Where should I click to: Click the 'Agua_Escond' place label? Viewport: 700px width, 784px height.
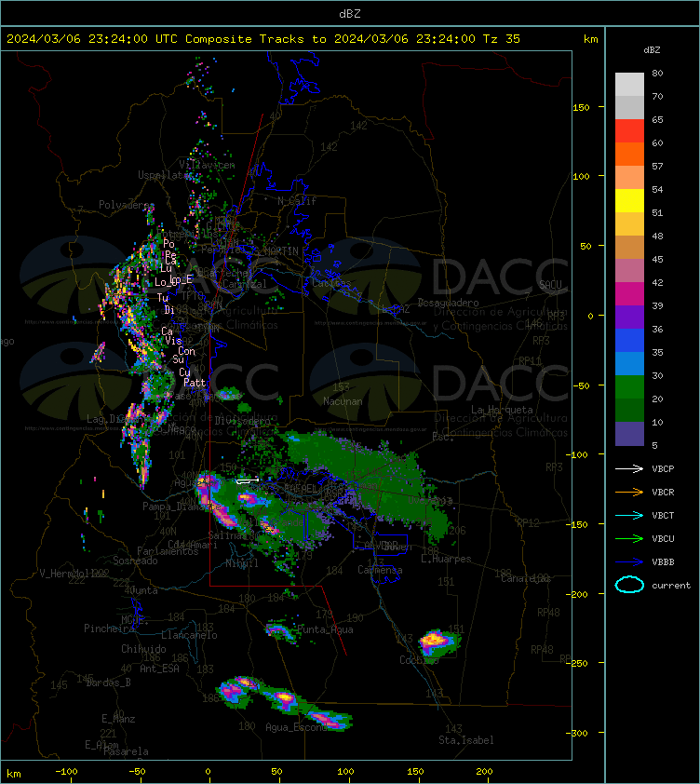click(297, 727)
